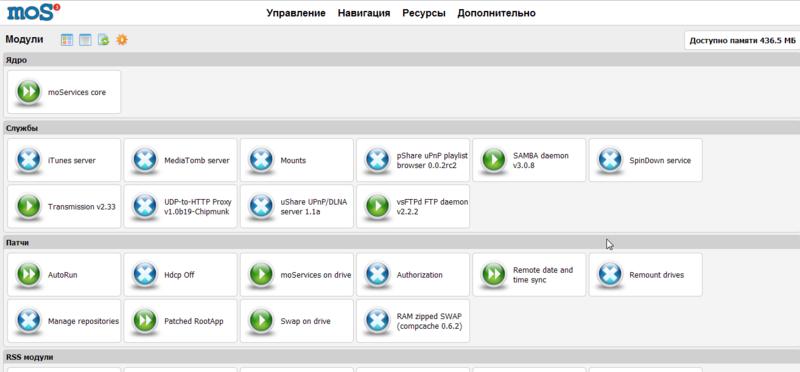Toggle the pShare uPnP playlist browser icon

(378, 160)
